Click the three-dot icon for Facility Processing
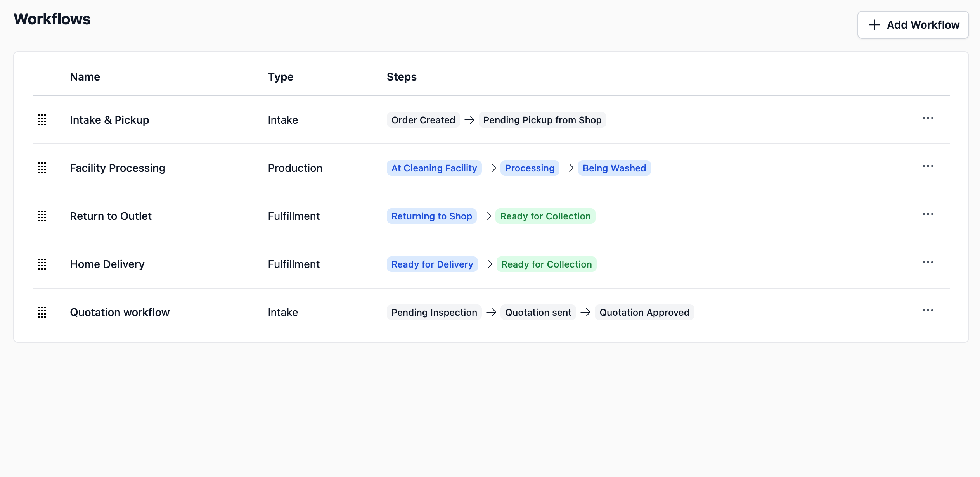 click(x=928, y=166)
